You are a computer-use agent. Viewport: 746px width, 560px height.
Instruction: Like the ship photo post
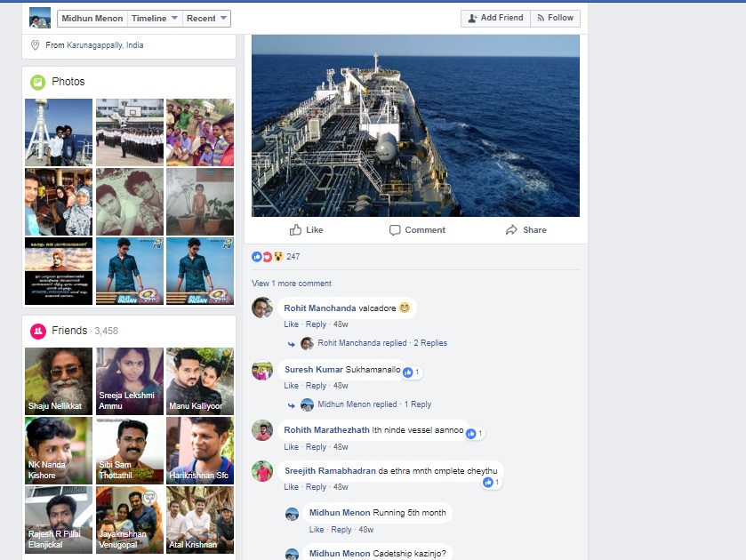[x=306, y=230]
